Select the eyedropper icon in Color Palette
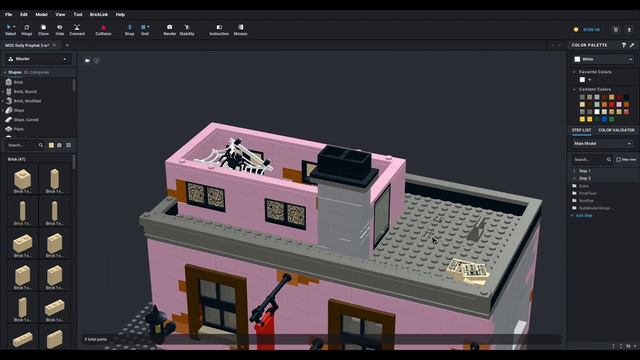This screenshot has height=360, width=640. coord(632,45)
